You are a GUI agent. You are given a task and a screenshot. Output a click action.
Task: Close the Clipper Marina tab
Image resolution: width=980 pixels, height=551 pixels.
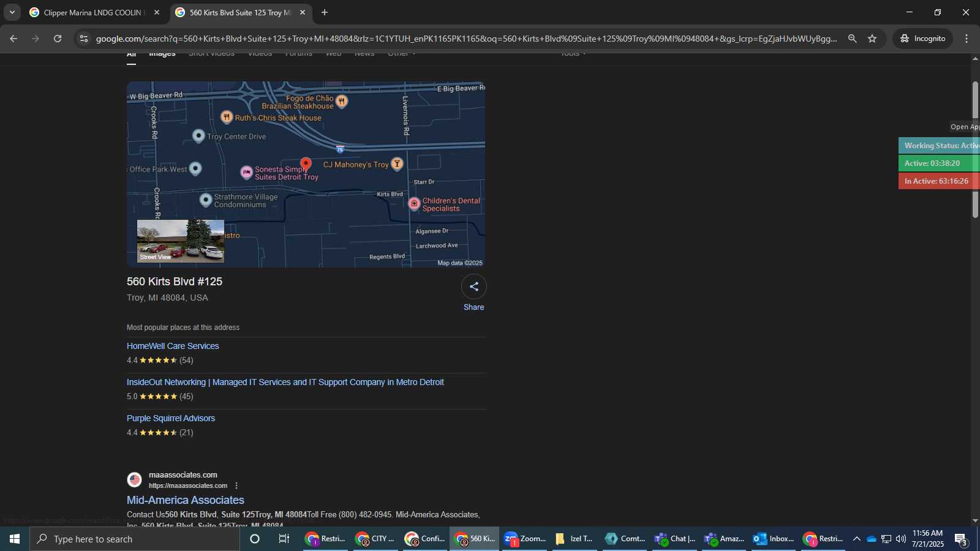pos(157,12)
